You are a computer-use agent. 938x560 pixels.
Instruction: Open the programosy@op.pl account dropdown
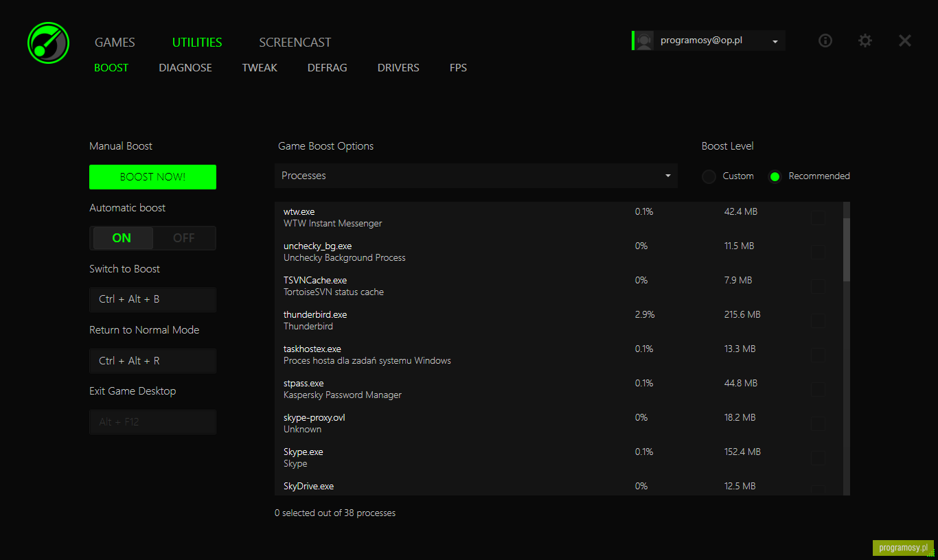pyautogui.click(x=775, y=42)
